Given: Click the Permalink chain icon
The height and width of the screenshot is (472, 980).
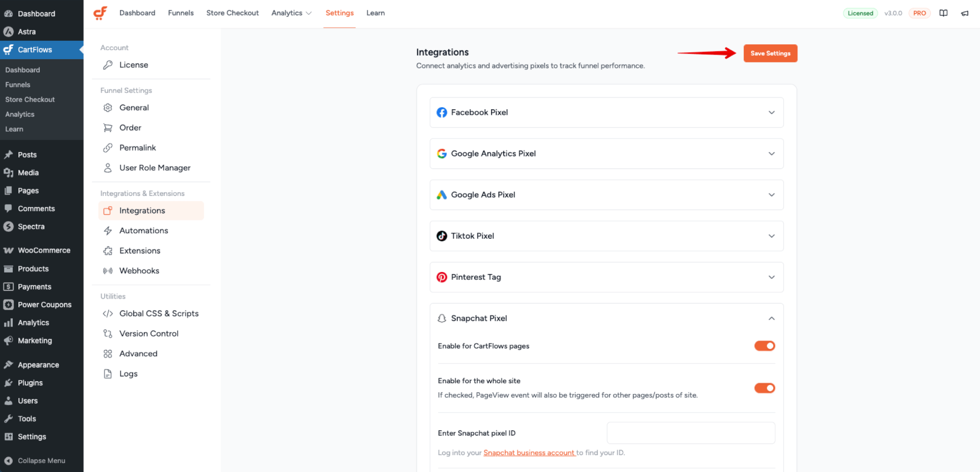Looking at the screenshot, I should [x=108, y=148].
